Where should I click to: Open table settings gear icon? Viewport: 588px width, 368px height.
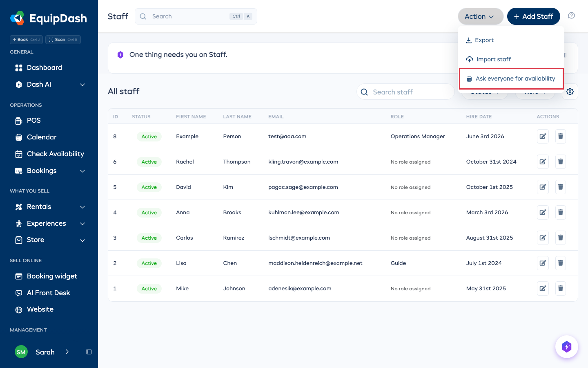(x=570, y=92)
